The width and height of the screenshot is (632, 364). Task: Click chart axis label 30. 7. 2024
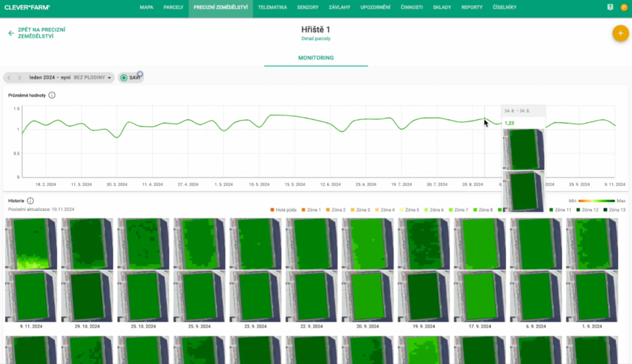click(437, 184)
